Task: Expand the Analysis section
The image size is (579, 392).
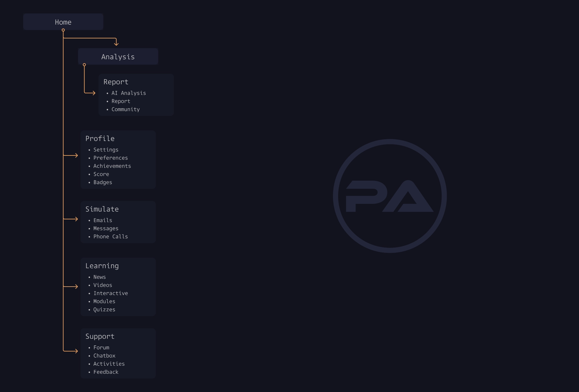Action: coord(118,56)
